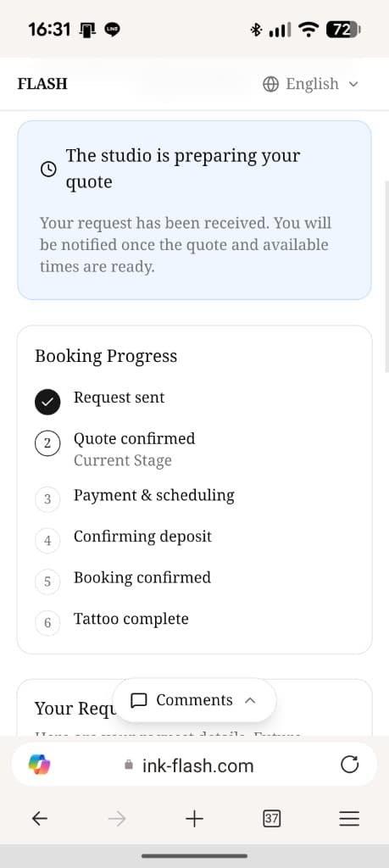Select step 3 Payment & scheduling circle
The image size is (389, 868).
point(47,498)
